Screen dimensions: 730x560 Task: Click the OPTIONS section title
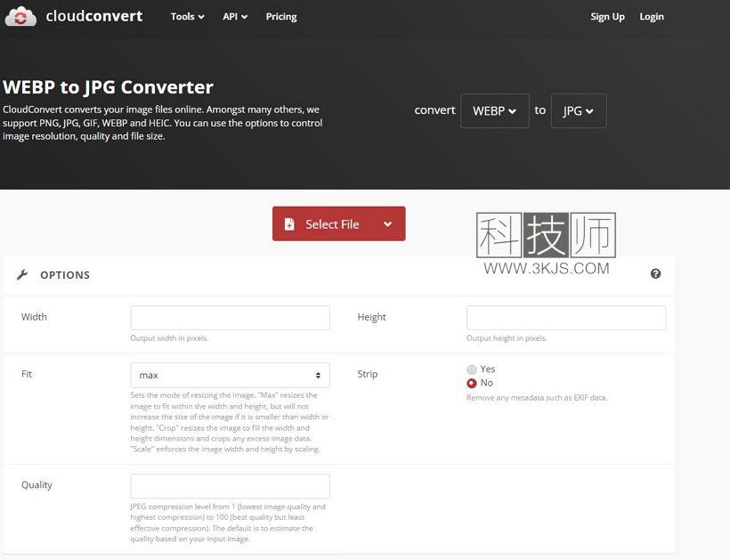click(x=65, y=275)
